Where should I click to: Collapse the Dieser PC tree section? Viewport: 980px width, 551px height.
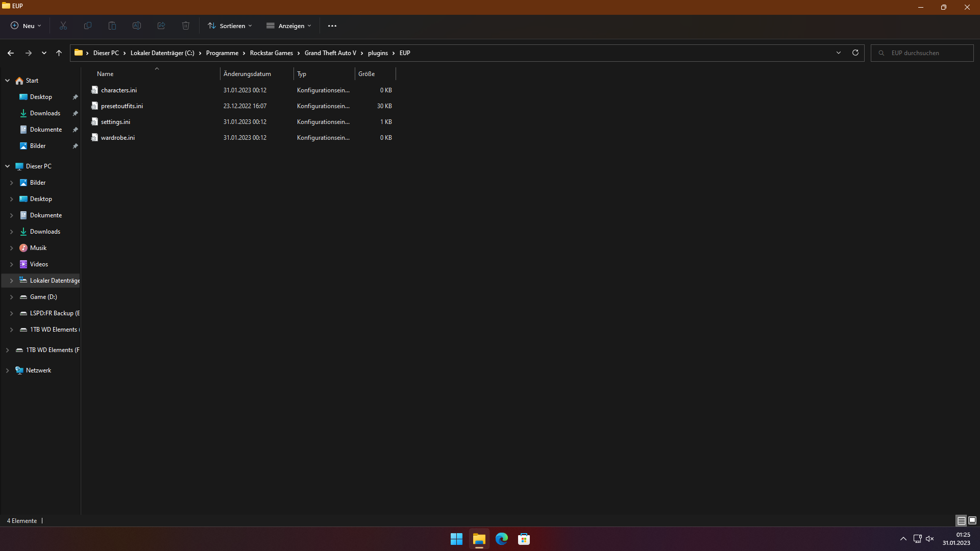point(7,166)
